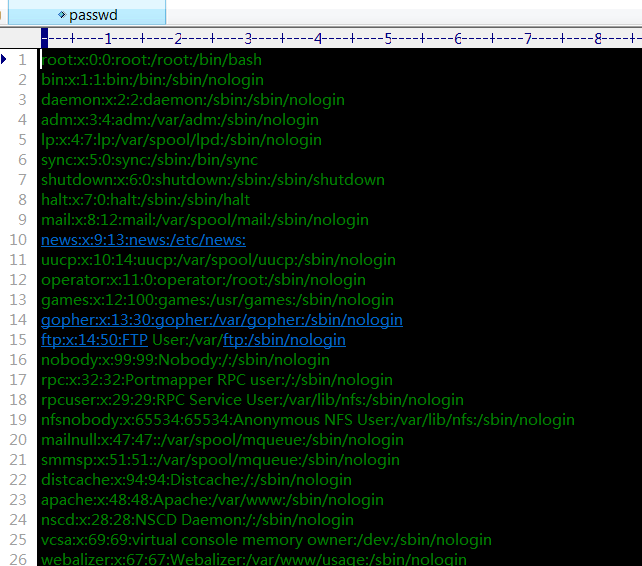Screen dimensions: 642x566
Task: Click the bin:x:1:1 line text
Action: [152, 80]
